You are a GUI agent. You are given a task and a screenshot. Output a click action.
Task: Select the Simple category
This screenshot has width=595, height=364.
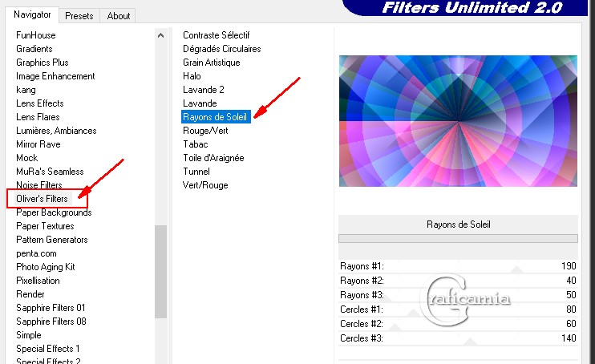(29, 335)
